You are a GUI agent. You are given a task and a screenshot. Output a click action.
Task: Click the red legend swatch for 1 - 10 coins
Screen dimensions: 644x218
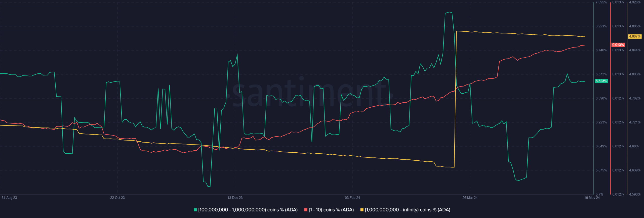[306, 210]
